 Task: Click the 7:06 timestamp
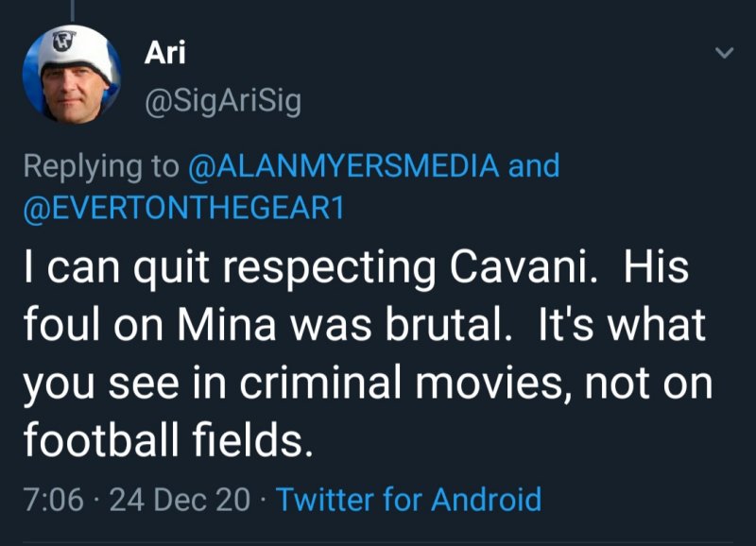[51, 498]
